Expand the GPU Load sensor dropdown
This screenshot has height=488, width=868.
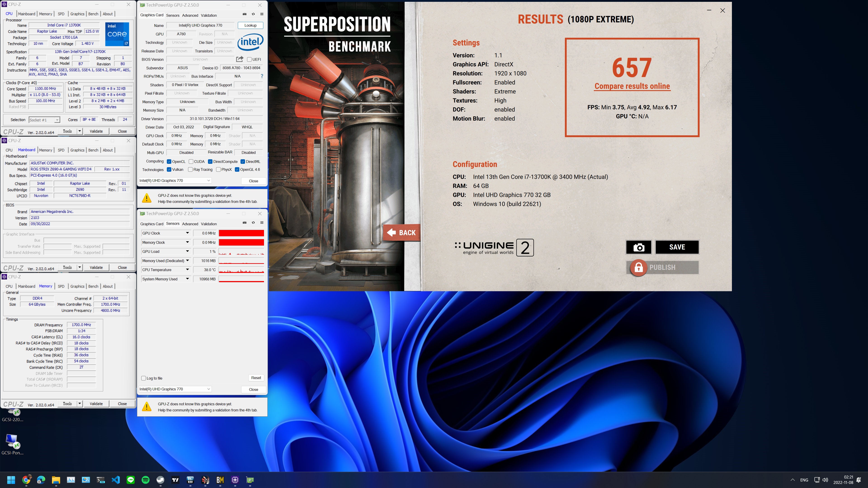pyautogui.click(x=188, y=252)
